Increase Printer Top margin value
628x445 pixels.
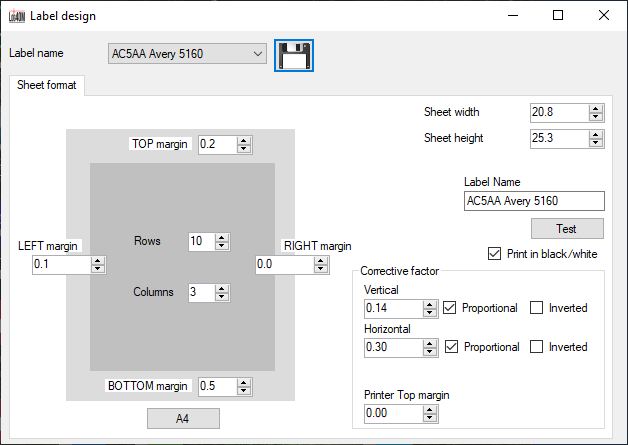click(430, 409)
